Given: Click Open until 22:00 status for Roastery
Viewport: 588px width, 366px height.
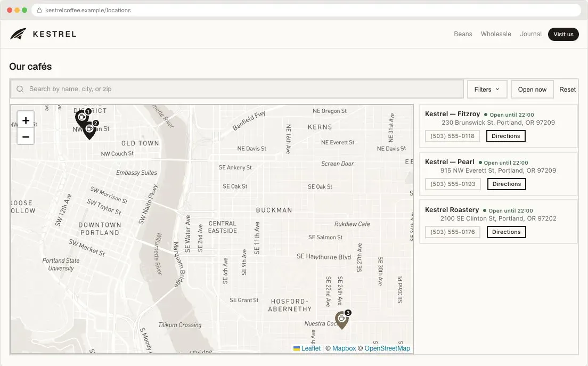Looking at the screenshot, I should point(508,211).
